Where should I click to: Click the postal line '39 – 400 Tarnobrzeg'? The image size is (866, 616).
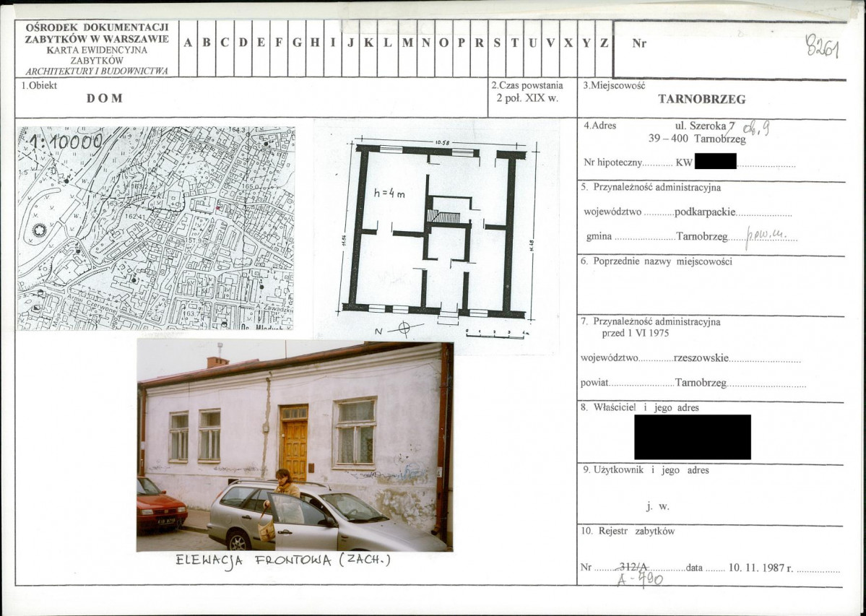[697, 139]
